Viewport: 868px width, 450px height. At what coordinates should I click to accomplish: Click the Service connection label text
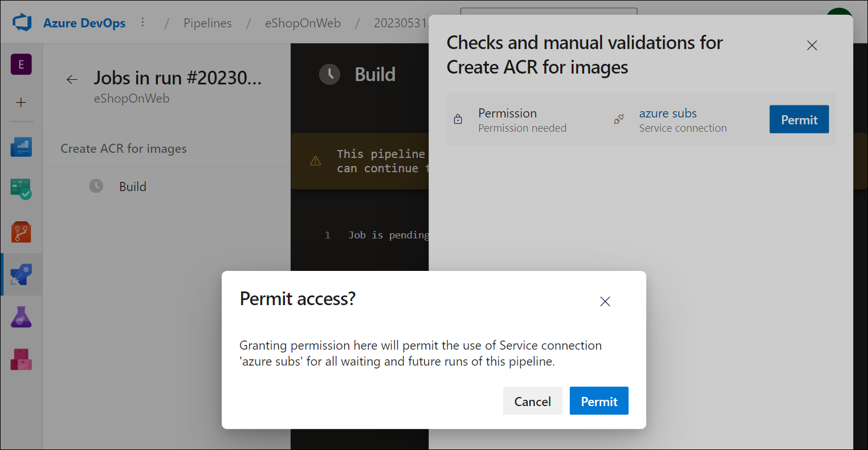(x=683, y=128)
